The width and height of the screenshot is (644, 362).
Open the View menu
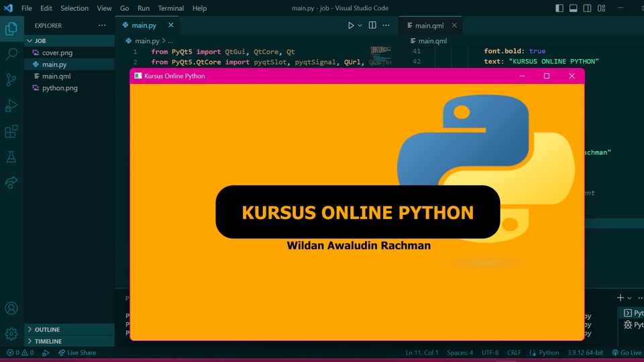104,8
